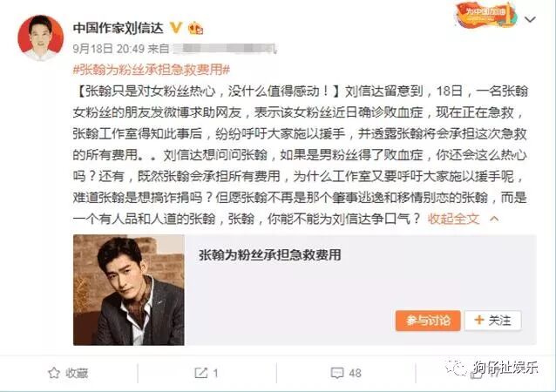The height and width of the screenshot is (392, 556).
Task: Click 收起全文 to collapse the post
Action: pyautogui.click(x=453, y=219)
